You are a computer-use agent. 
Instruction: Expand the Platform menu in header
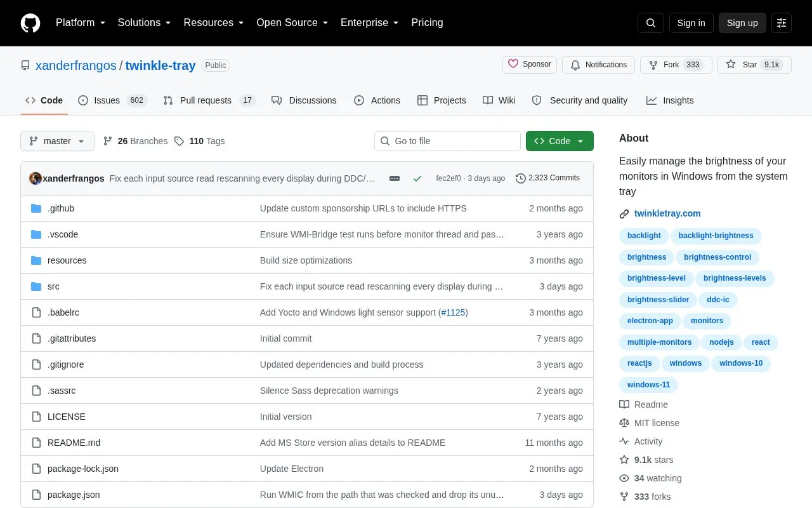(x=81, y=22)
